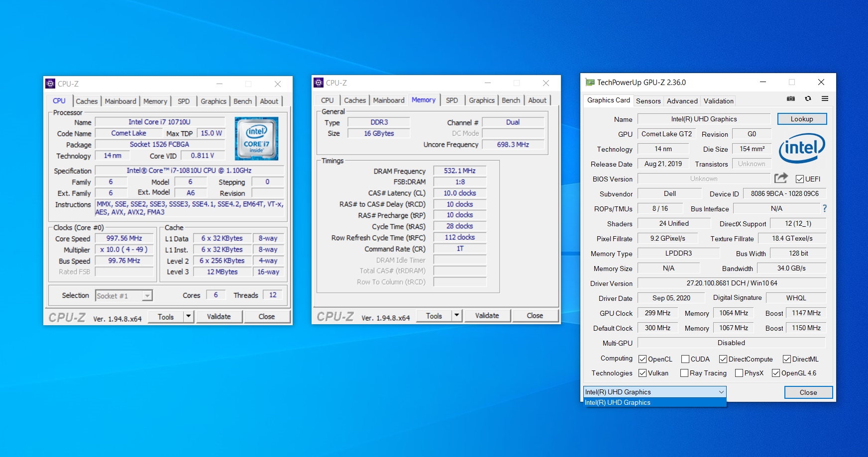
Task: Click the CAS# Latency value 10.0 clocks
Action: click(459, 193)
